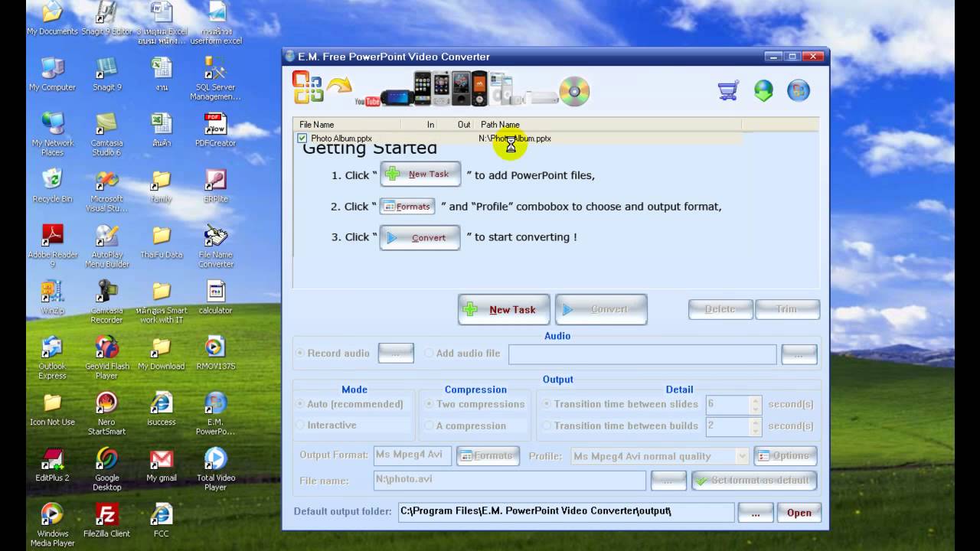Select File Name Converter shortcut
Screen dimensions: 980x551
click(216, 246)
